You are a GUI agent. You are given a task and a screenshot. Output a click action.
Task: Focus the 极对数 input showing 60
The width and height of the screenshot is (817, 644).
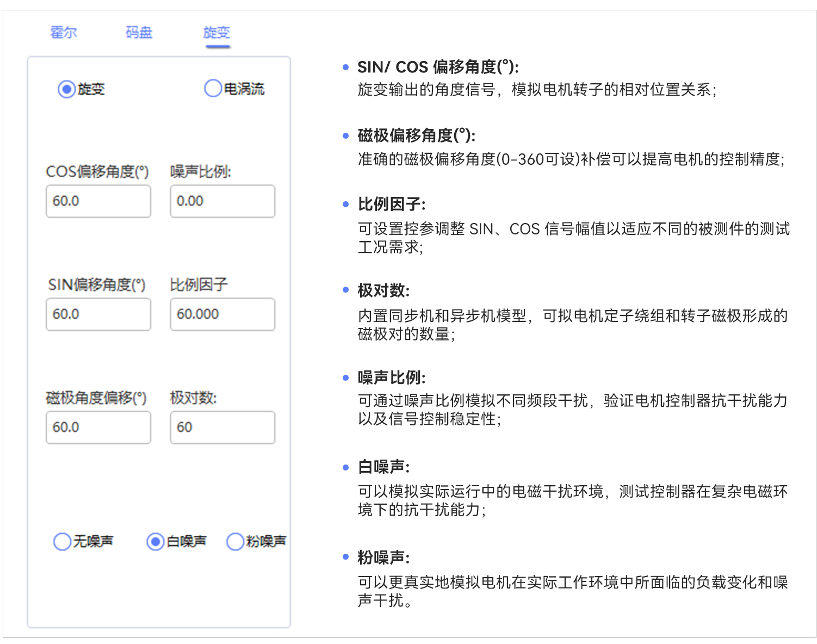click(222, 428)
